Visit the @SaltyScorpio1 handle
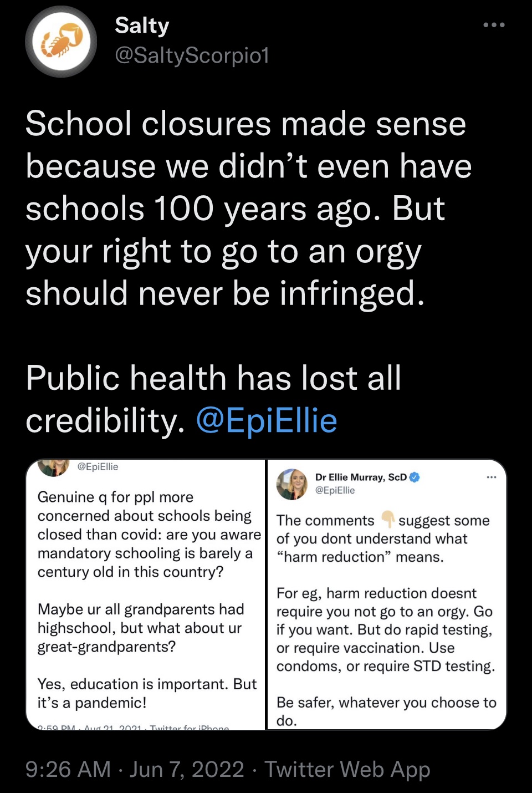This screenshot has width=532, height=793. tap(192, 55)
